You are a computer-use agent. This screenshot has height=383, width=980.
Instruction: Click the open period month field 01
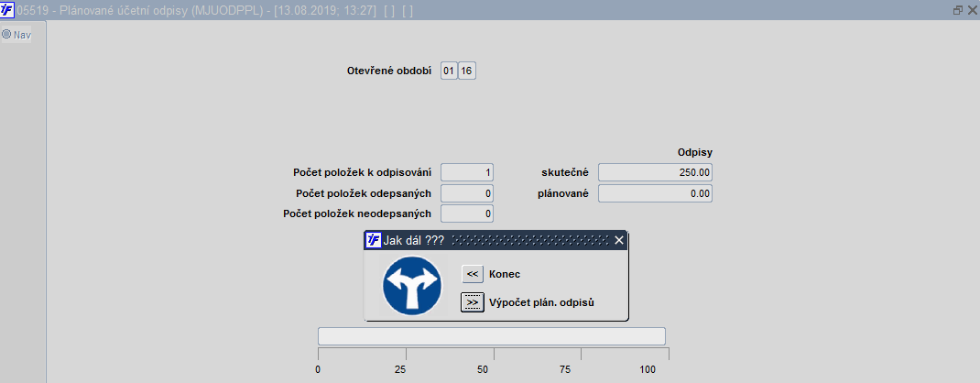click(449, 71)
